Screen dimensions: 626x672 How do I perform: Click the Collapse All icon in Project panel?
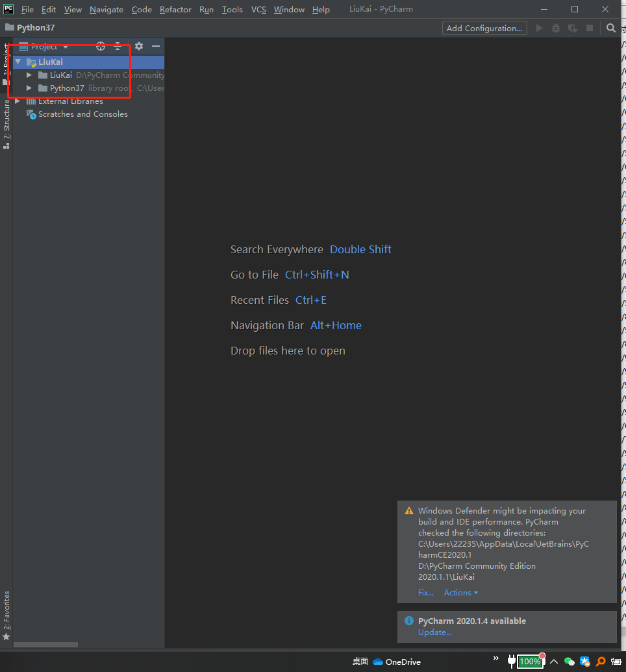(118, 46)
